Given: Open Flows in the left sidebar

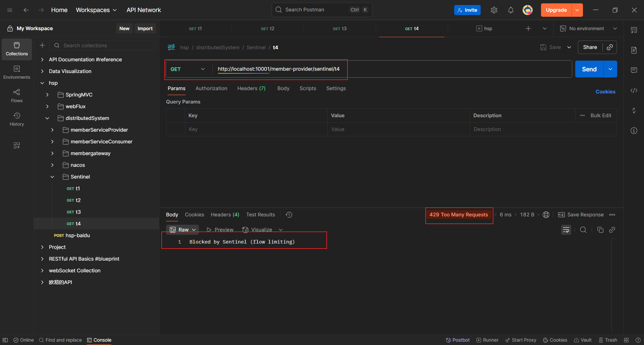Looking at the screenshot, I should [17, 96].
